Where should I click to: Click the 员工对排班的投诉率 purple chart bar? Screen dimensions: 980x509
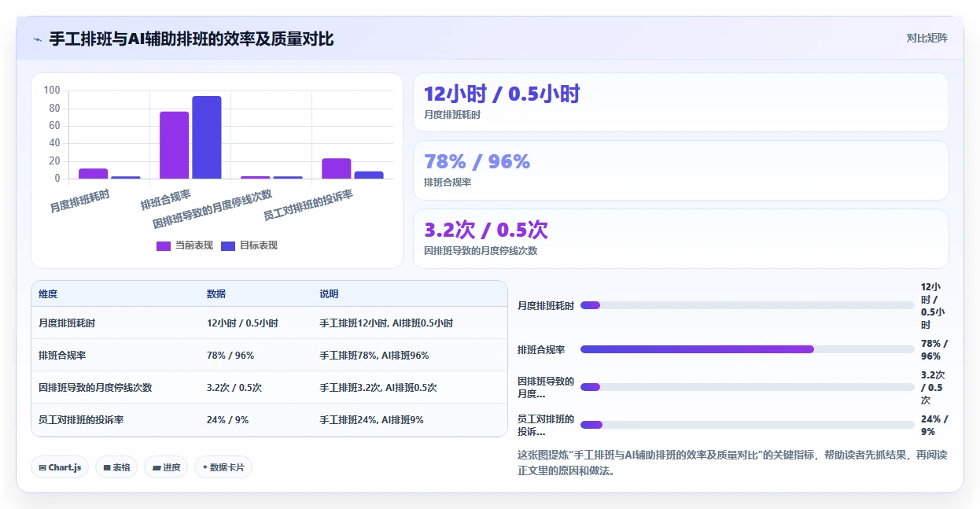click(337, 169)
